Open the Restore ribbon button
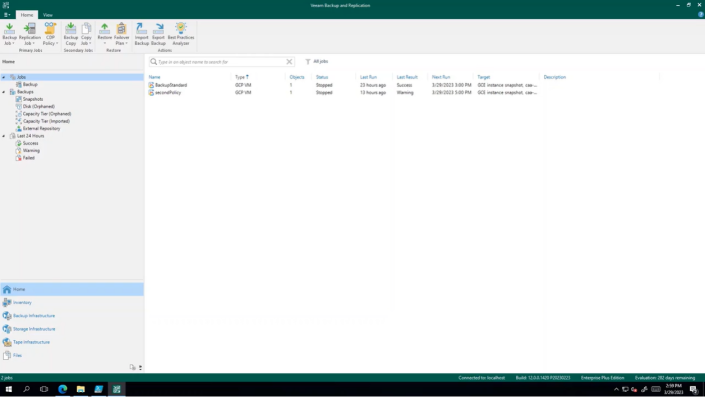This screenshot has height=397, width=705. tap(104, 34)
